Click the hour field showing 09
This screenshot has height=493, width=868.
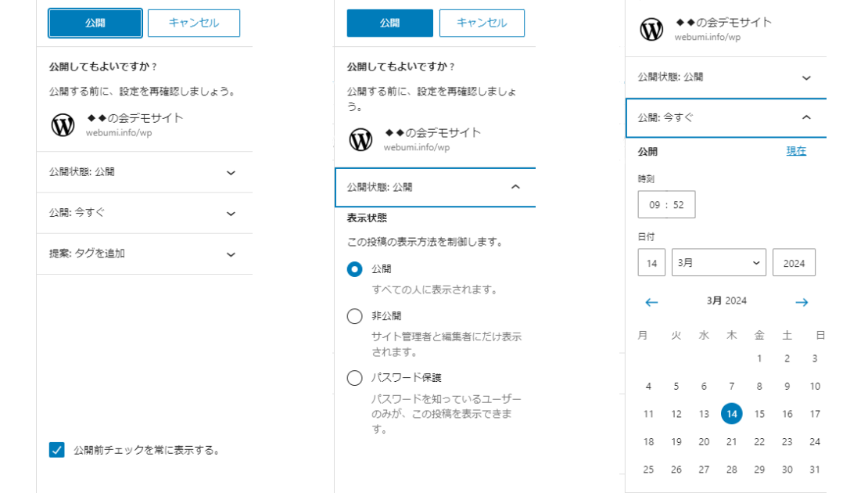pos(655,205)
